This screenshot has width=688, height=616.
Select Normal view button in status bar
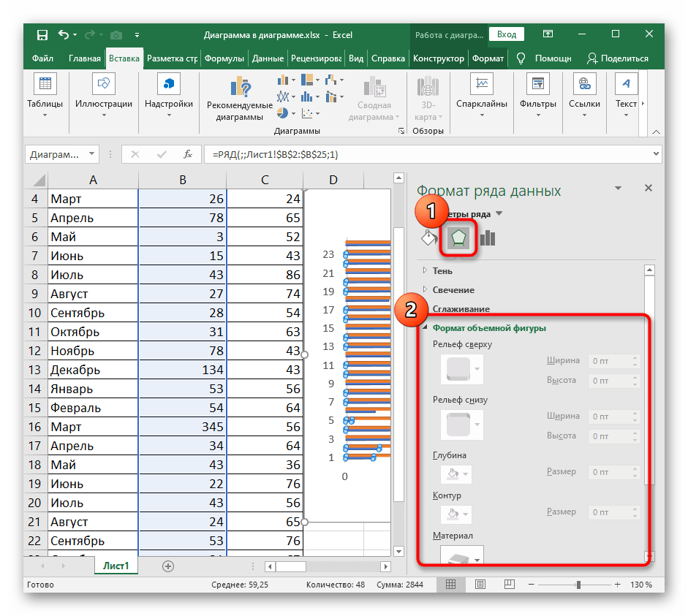453,585
